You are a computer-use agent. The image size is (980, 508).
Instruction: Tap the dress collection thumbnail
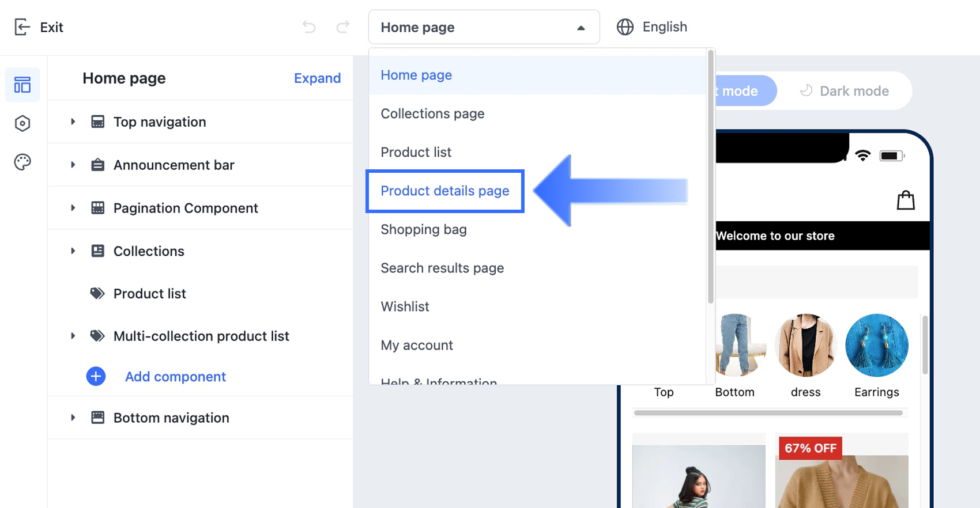point(806,345)
